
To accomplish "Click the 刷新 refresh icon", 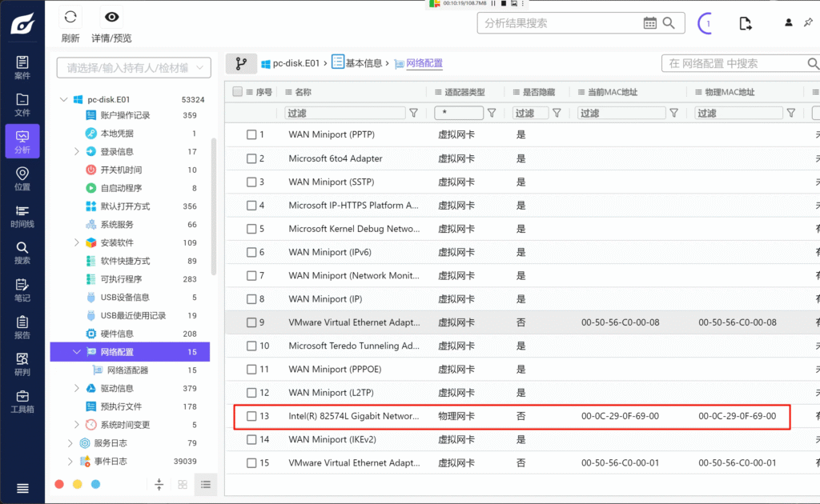I will [x=70, y=18].
